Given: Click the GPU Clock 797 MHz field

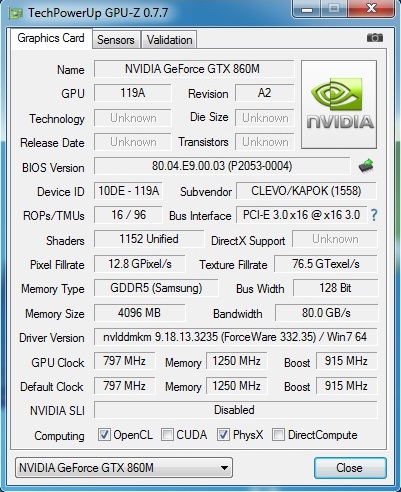Looking at the screenshot, I should pyautogui.click(x=124, y=361).
